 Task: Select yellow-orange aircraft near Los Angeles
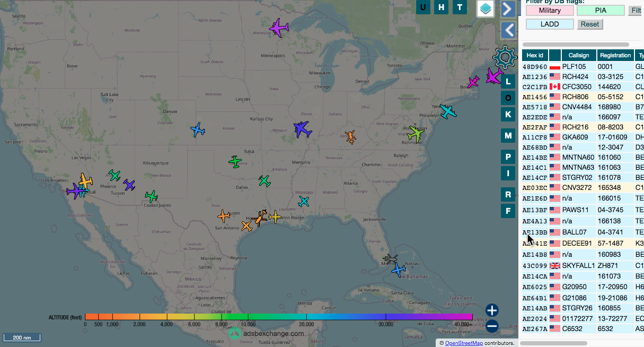coord(85,181)
